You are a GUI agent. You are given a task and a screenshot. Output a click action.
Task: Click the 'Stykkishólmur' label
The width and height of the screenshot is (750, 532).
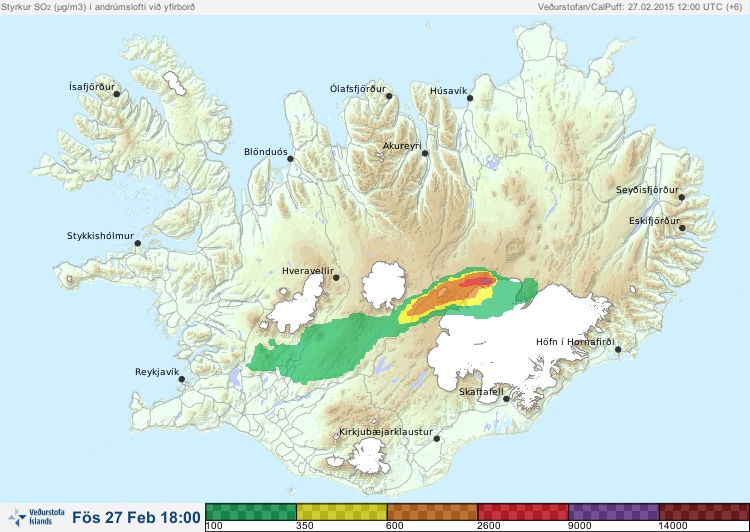click(x=100, y=236)
